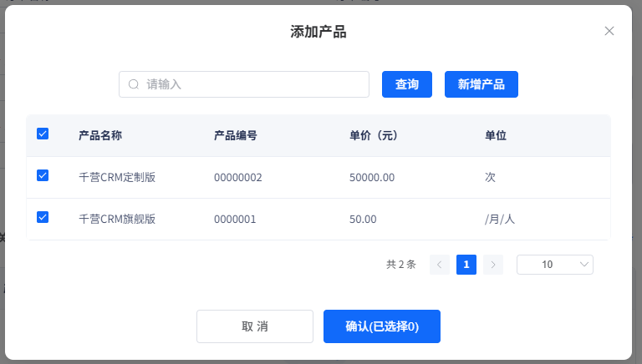Click the 查询 button
This screenshot has width=642, height=364.
click(x=407, y=84)
